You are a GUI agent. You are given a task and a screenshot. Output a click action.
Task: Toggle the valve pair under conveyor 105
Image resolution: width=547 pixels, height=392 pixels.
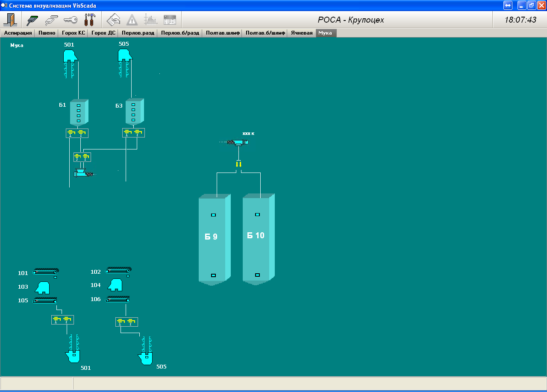62,319
